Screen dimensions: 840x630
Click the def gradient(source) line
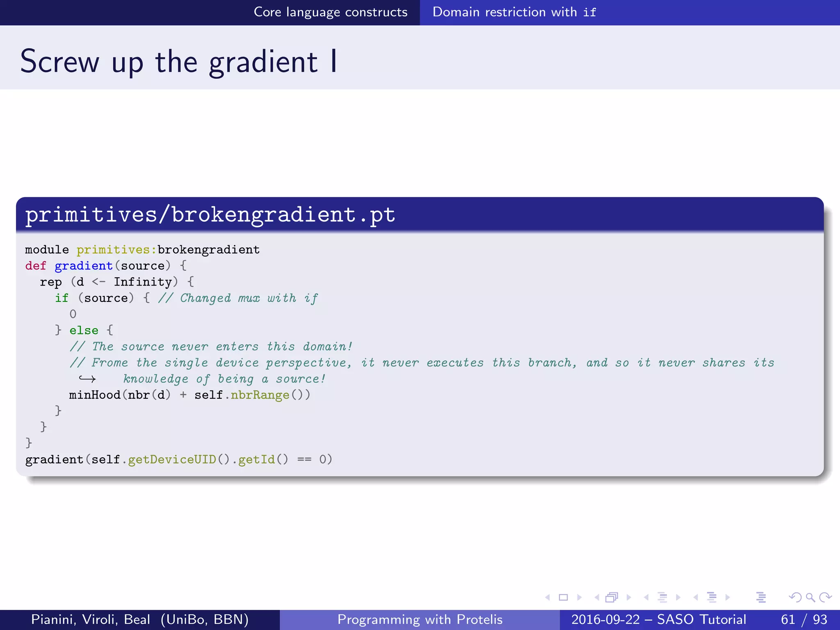pyautogui.click(x=106, y=266)
